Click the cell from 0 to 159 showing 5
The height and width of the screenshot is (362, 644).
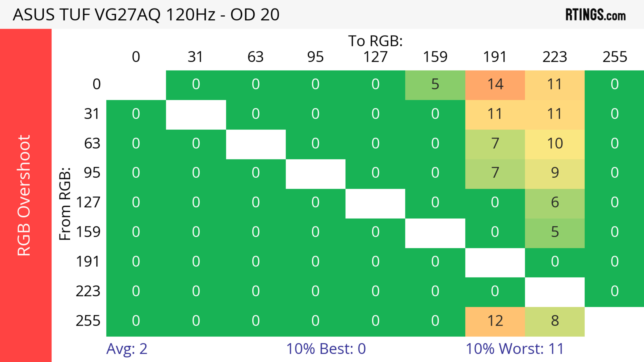pyautogui.click(x=435, y=84)
